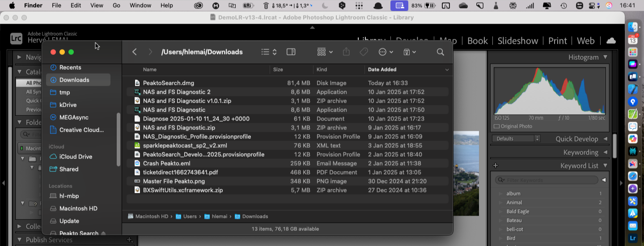
Task: Open Apple menu
Action: click(12, 5)
